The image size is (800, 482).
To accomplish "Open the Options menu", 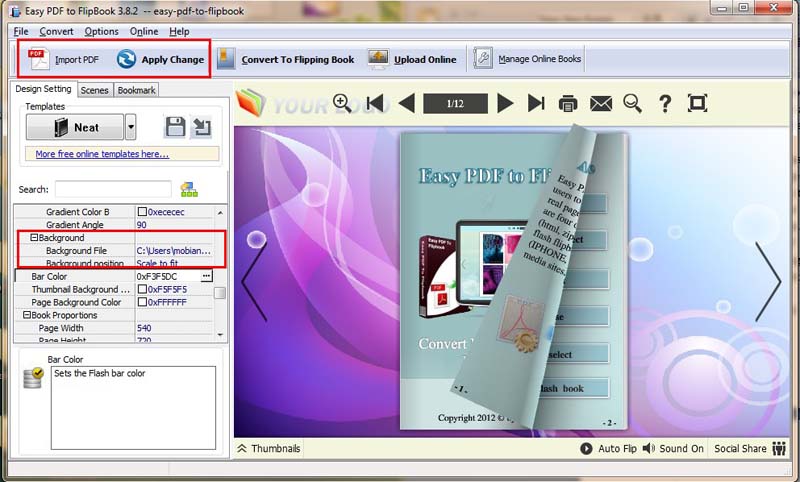I will point(102,31).
